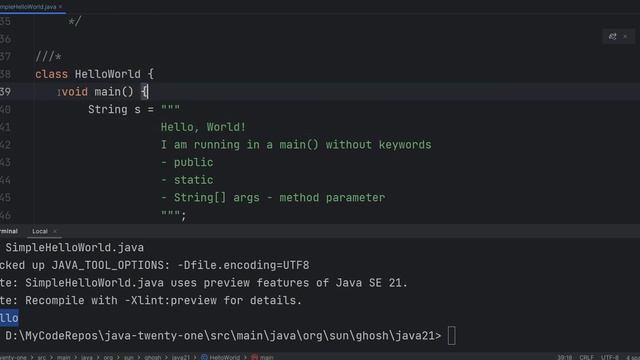
Task: Click line number 38 in the gutter
Action: [5, 74]
